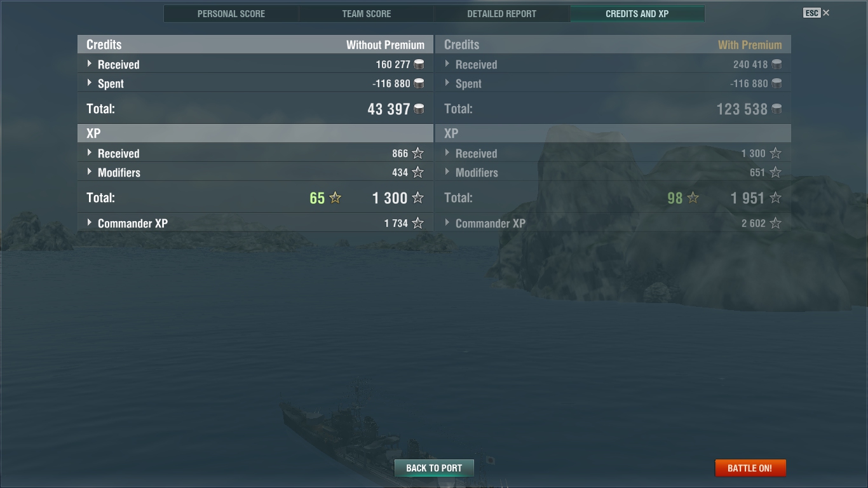Click the star icon next to Commander XP 1 734
The width and height of the screenshot is (868, 488).
coord(417,223)
